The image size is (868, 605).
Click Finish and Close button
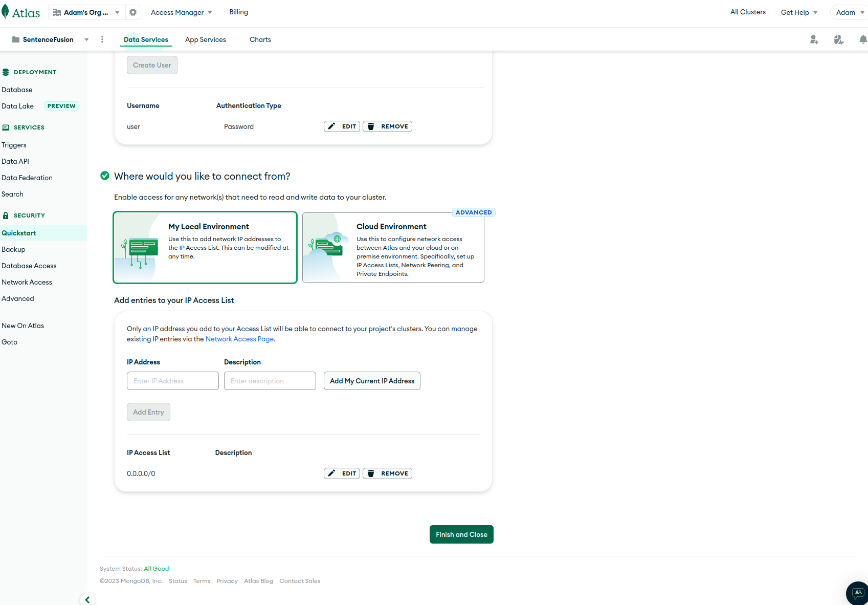point(461,534)
